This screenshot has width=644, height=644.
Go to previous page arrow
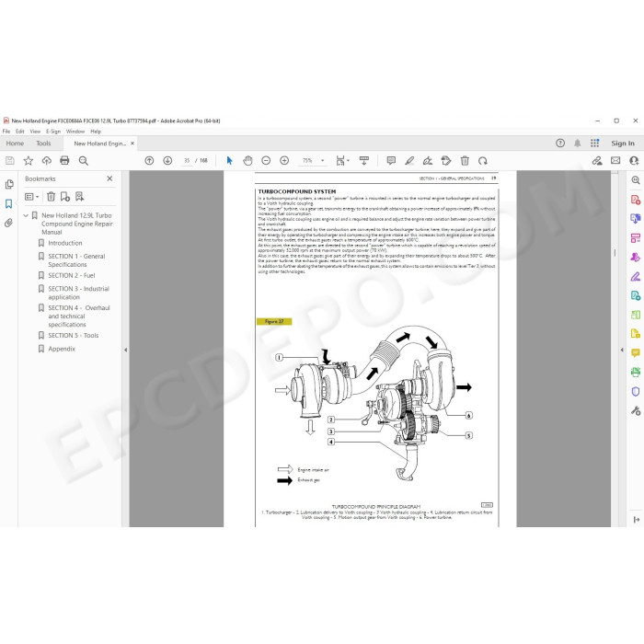(149, 161)
